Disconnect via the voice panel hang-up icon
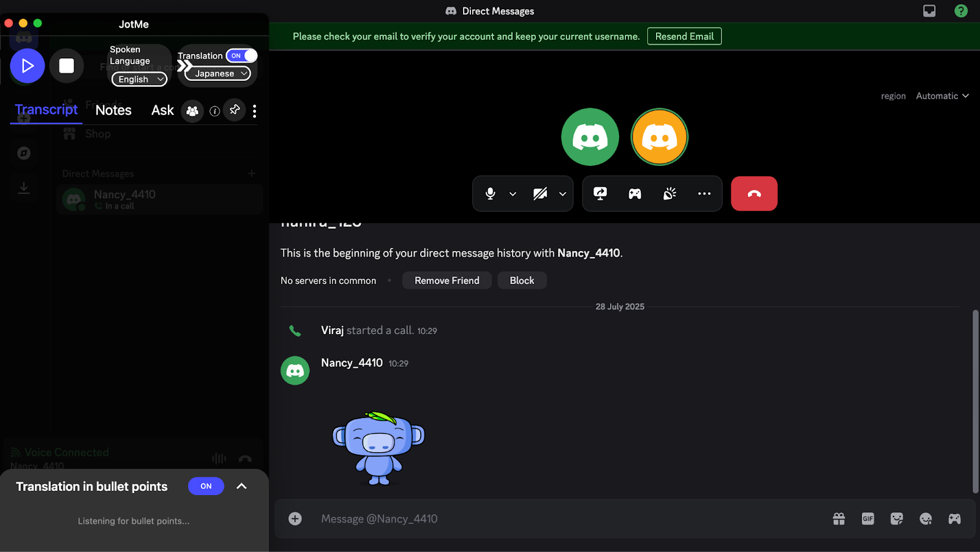The image size is (980, 552). (x=245, y=458)
